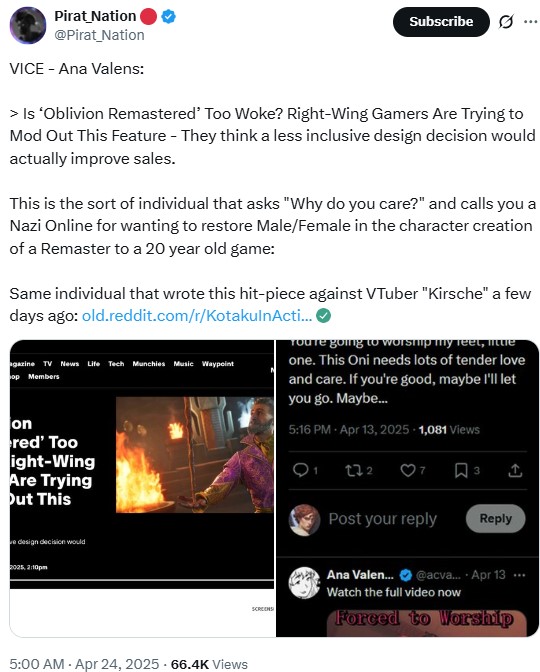Click the heart like icon showing 7

point(408,471)
